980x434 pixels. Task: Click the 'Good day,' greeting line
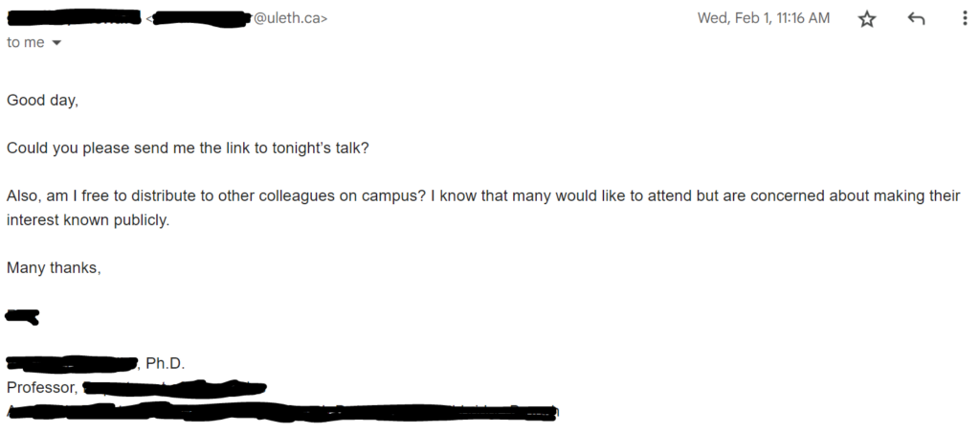(42, 99)
